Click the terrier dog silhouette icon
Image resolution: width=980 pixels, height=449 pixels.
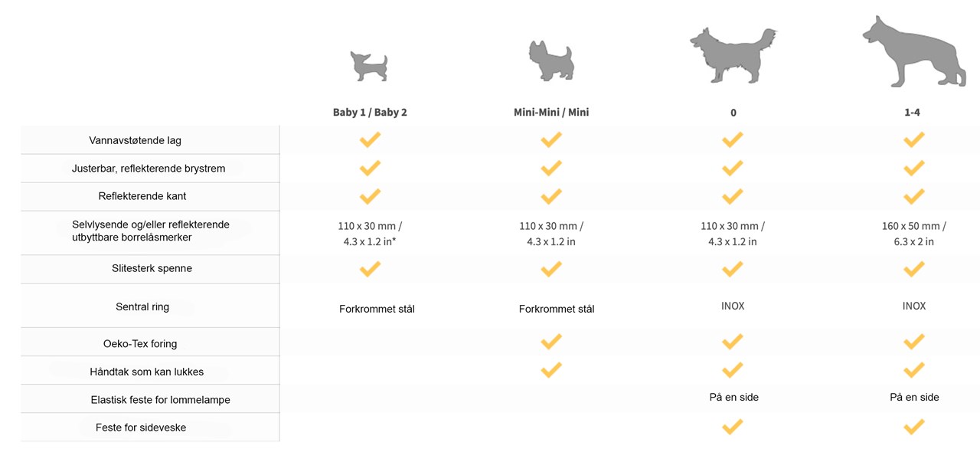click(551, 61)
